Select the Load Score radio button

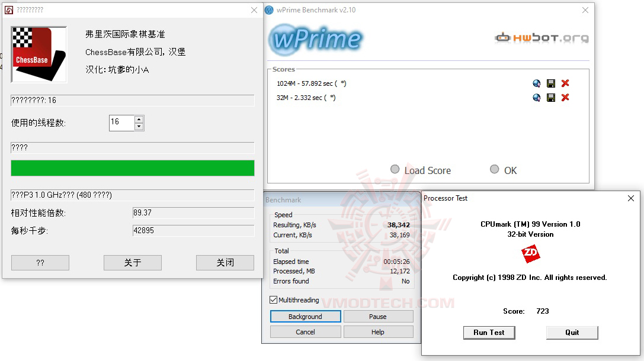(x=395, y=169)
